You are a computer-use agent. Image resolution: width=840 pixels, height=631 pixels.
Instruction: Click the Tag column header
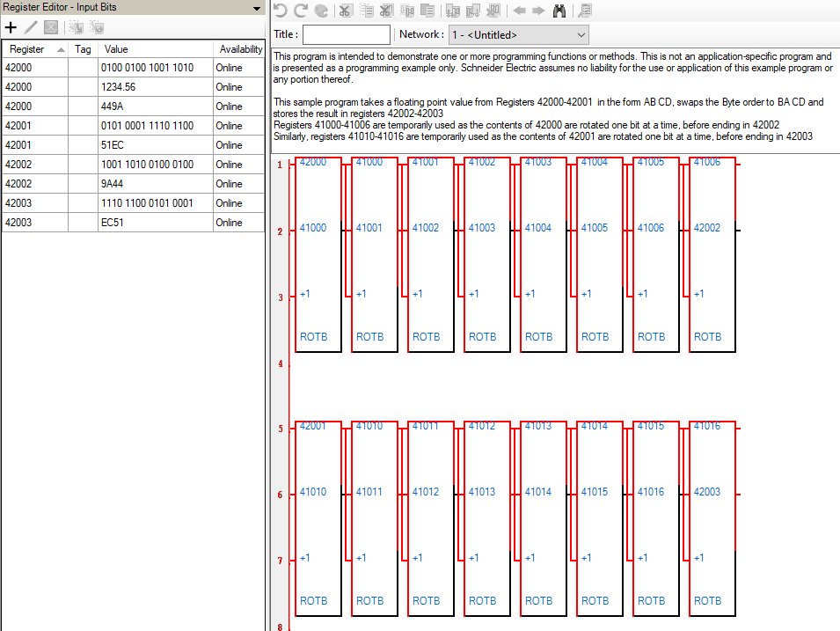point(83,48)
